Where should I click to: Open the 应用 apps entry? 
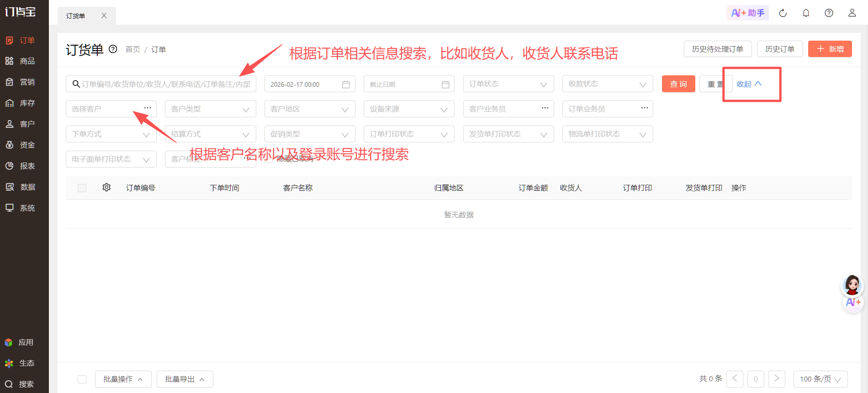pyautogui.click(x=20, y=342)
